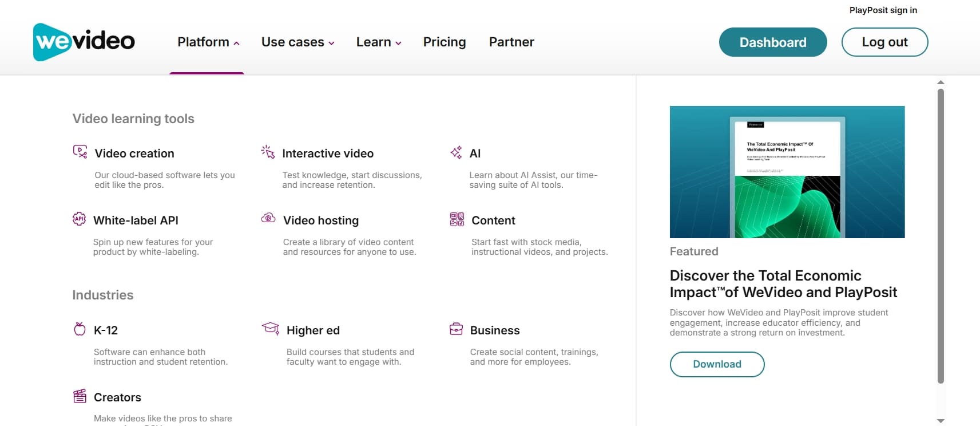Screen dimensions: 980x426
Task: Open the Use cases menu
Action: tap(298, 42)
